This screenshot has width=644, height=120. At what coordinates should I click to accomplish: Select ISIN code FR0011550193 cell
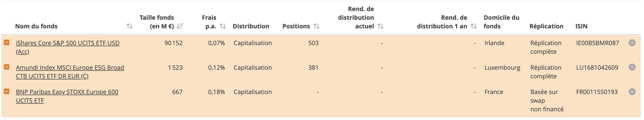[x=597, y=92]
